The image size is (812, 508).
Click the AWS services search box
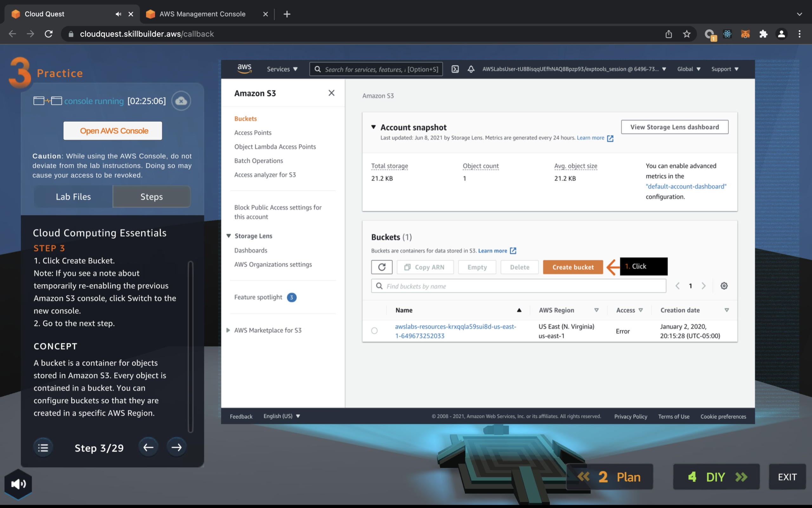tap(376, 69)
